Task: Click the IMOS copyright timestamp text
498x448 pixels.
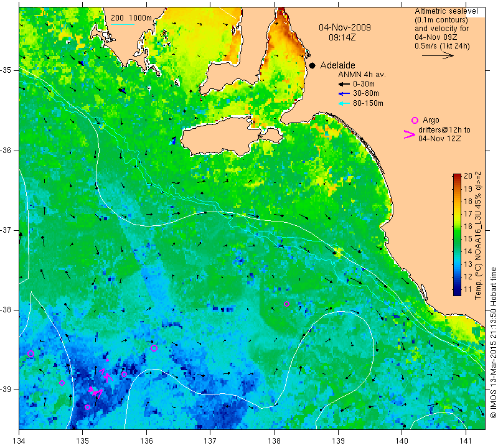Action: pyautogui.click(x=493, y=343)
